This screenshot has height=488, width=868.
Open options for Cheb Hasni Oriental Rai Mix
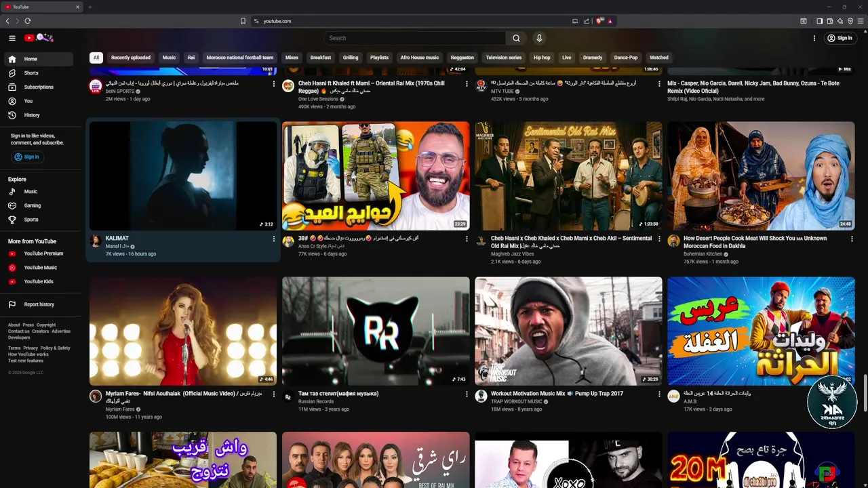click(467, 83)
